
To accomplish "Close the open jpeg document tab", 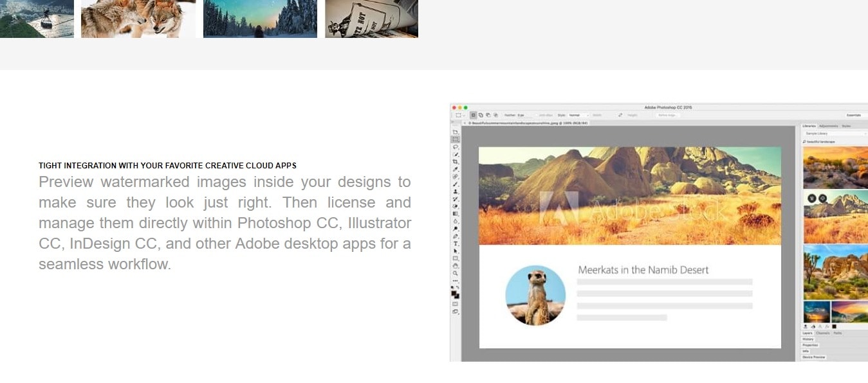I will pos(465,122).
